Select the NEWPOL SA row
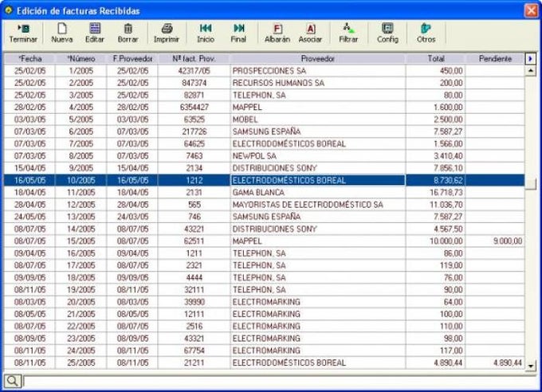542x392 pixels. 264,155
